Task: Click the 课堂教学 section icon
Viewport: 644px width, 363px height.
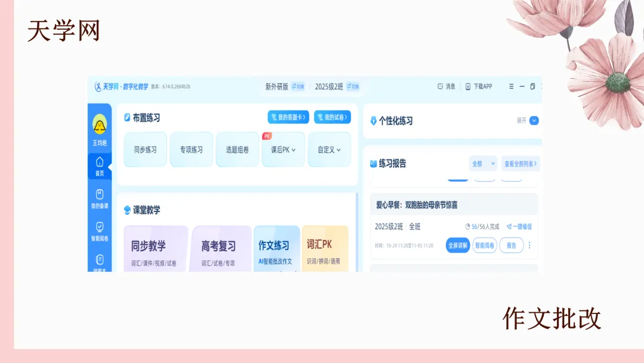Action: [x=128, y=210]
